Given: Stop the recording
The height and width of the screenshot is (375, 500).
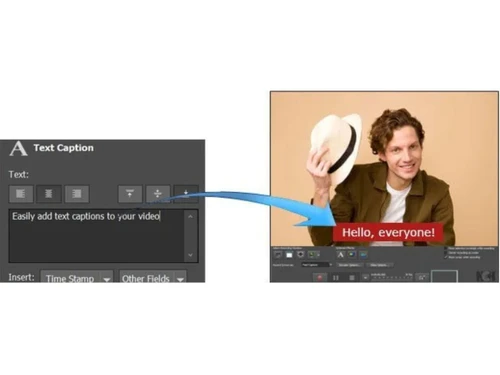Looking at the screenshot, I should [x=352, y=278].
